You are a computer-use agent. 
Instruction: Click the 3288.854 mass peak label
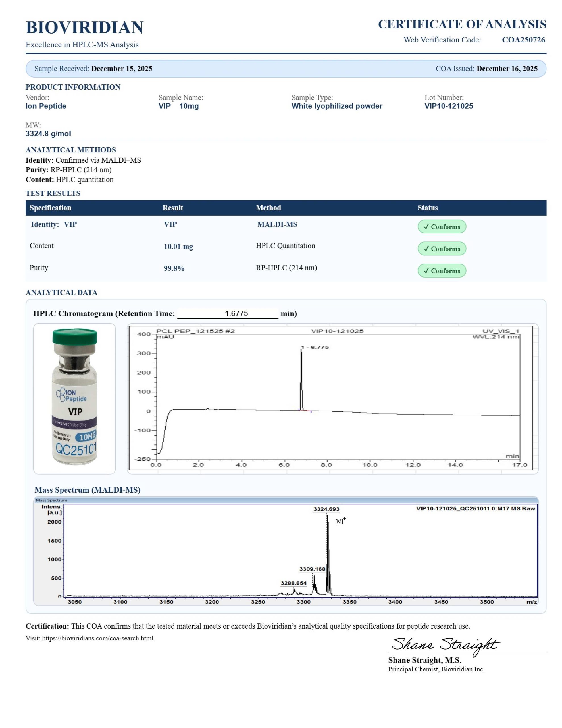point(293,583)
